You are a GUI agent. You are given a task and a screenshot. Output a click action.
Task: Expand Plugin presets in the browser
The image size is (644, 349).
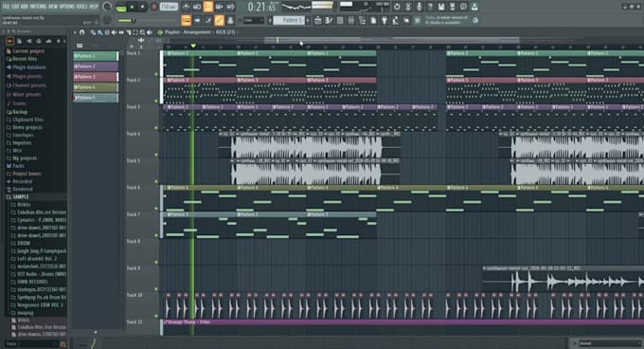tap(27, 76)
